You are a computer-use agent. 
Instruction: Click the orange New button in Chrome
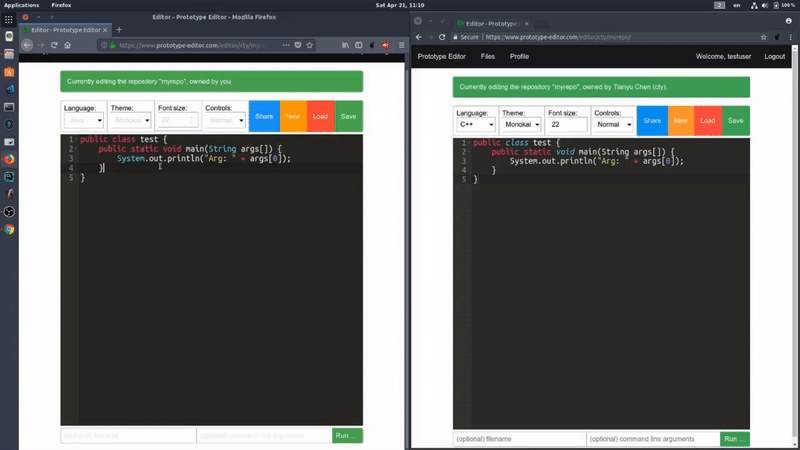tap(681, 121)
